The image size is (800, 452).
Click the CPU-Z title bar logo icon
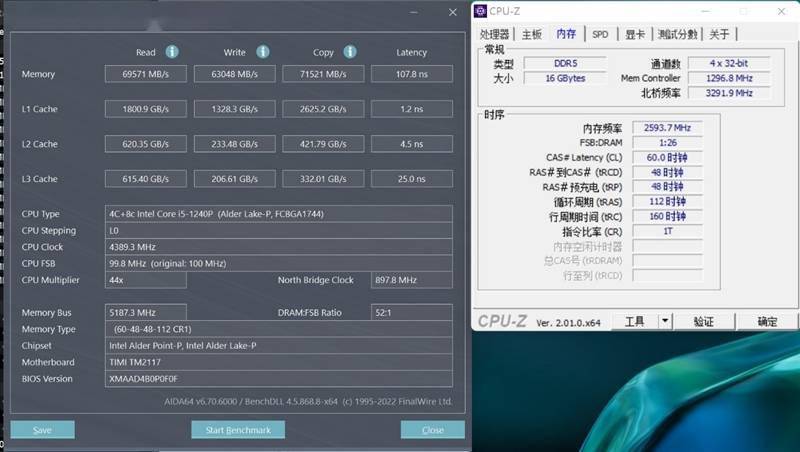[480, 11]
